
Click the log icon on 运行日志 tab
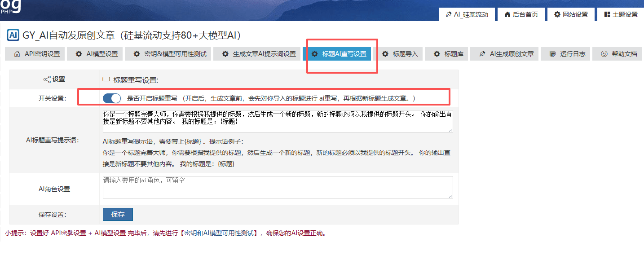(x=552, y=54)
